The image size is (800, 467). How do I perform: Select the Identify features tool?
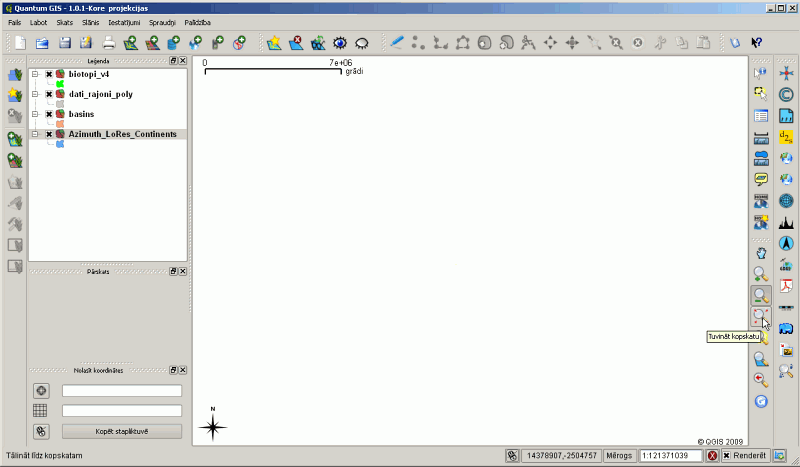pos(760,73)
